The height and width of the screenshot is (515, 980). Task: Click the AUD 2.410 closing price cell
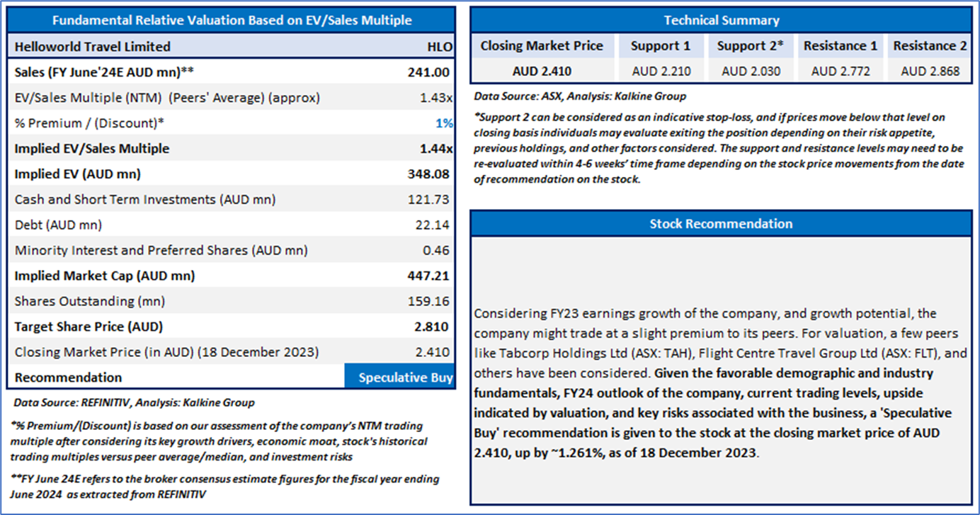coord(542,72)
